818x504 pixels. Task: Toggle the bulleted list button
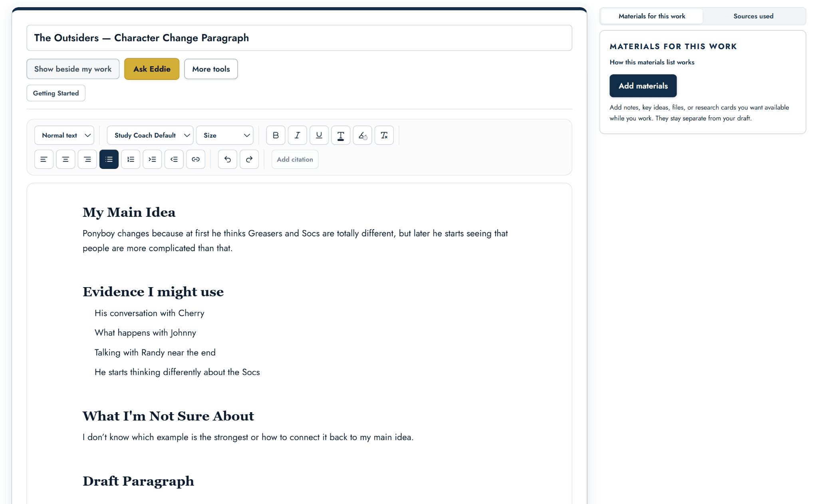(x=109, y=159)
